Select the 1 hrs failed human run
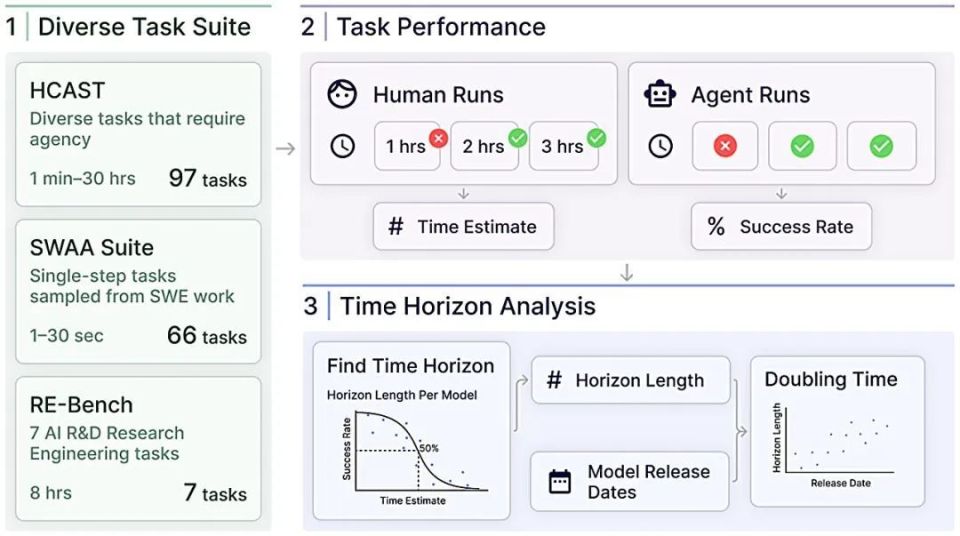 (407, 146)
